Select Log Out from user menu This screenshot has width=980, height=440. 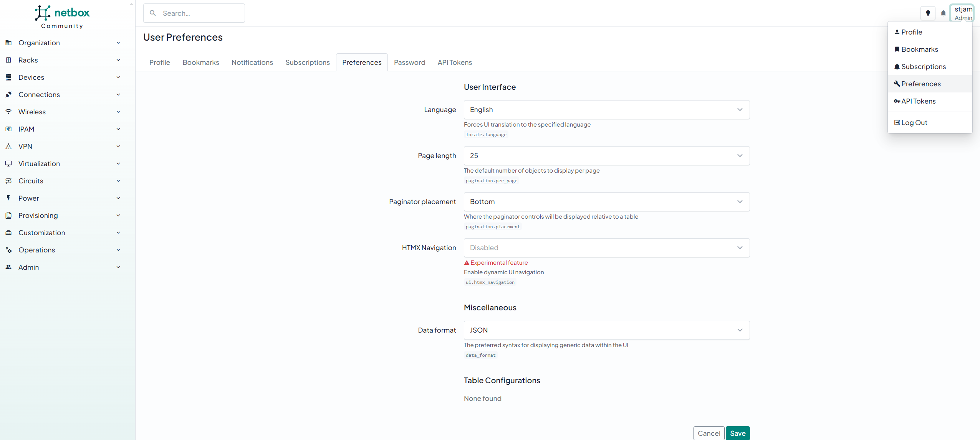(x=914, y=123)
